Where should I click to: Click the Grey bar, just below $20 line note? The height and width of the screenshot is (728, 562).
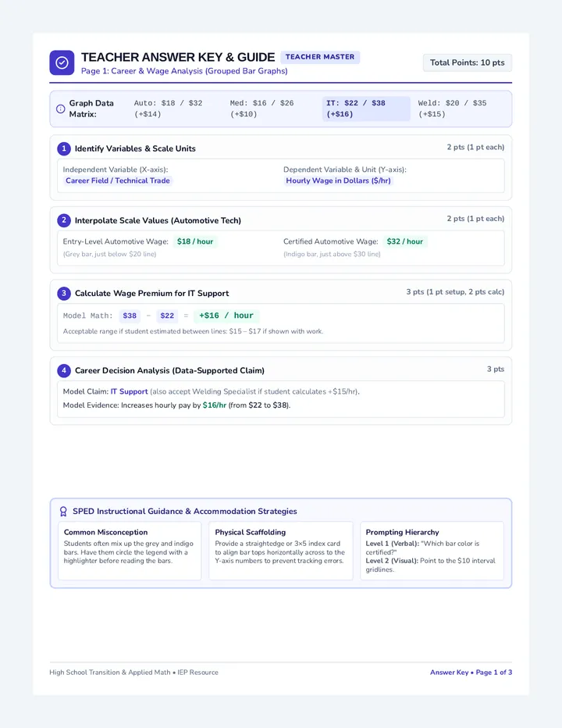pyautogui.click(x=109, y=254)
